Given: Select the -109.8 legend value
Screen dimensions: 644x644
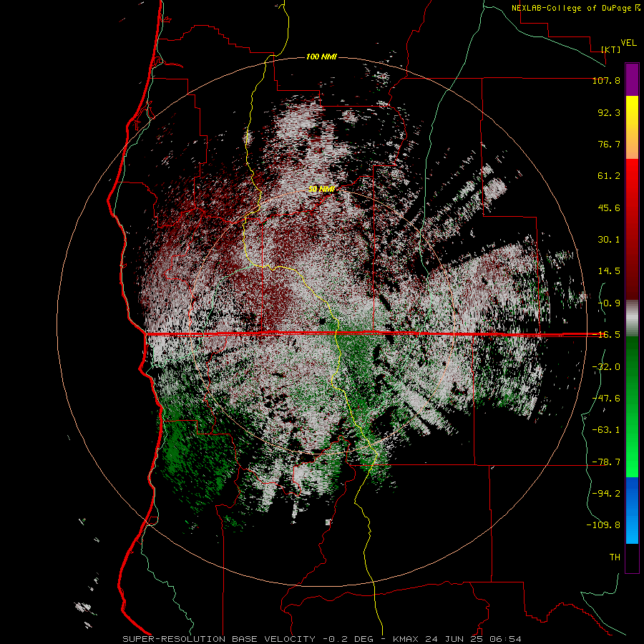Looking at the screenshot, I should click(x=603, y=525).
